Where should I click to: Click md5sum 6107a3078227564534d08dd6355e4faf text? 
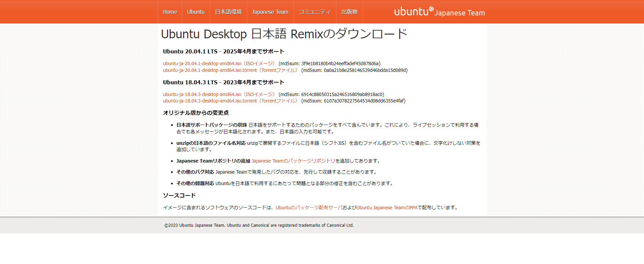point(354,101)
